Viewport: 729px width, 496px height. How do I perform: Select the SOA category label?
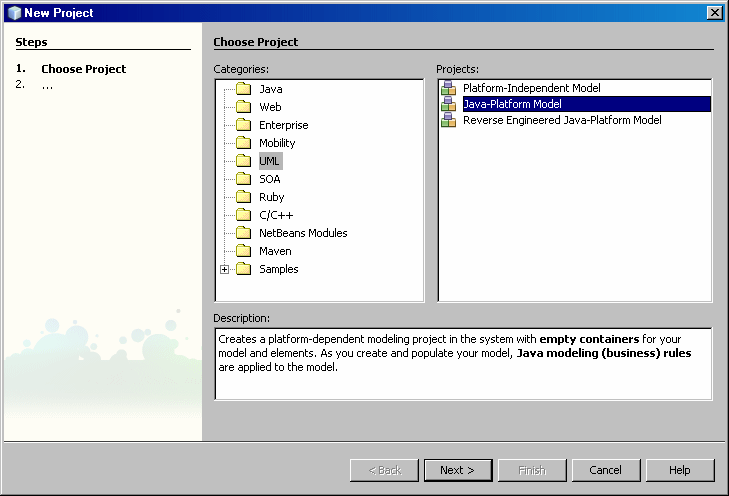270,179
